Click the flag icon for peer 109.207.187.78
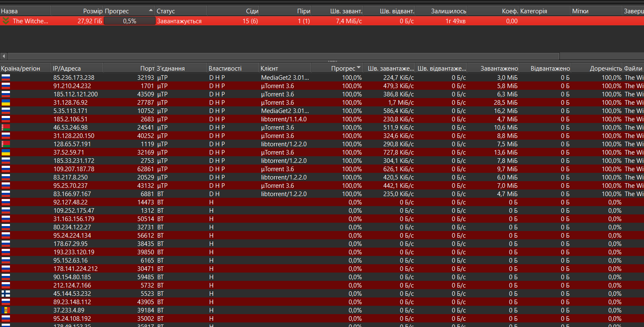 click(6, 169)
